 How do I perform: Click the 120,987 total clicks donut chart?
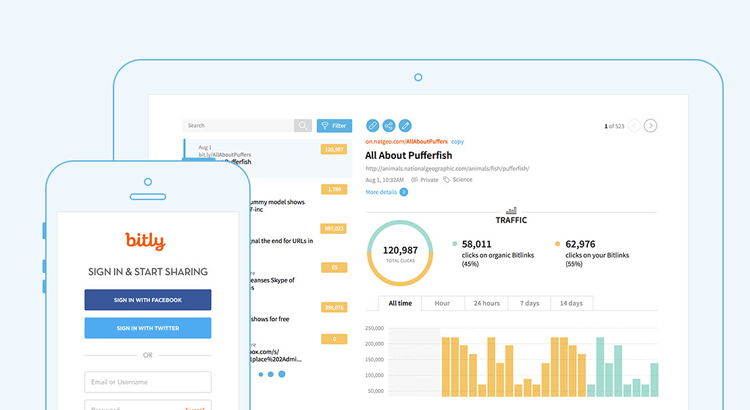pos(400,253)
